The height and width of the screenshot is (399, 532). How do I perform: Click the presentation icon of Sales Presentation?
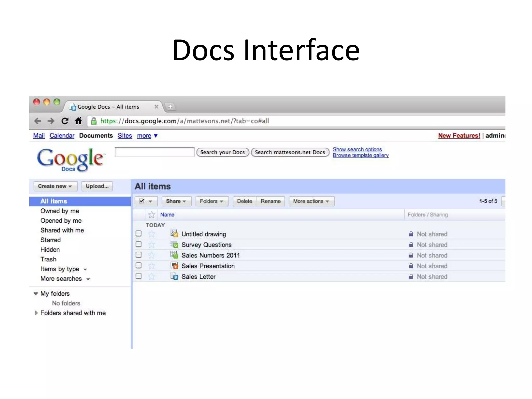coord(174,265)
